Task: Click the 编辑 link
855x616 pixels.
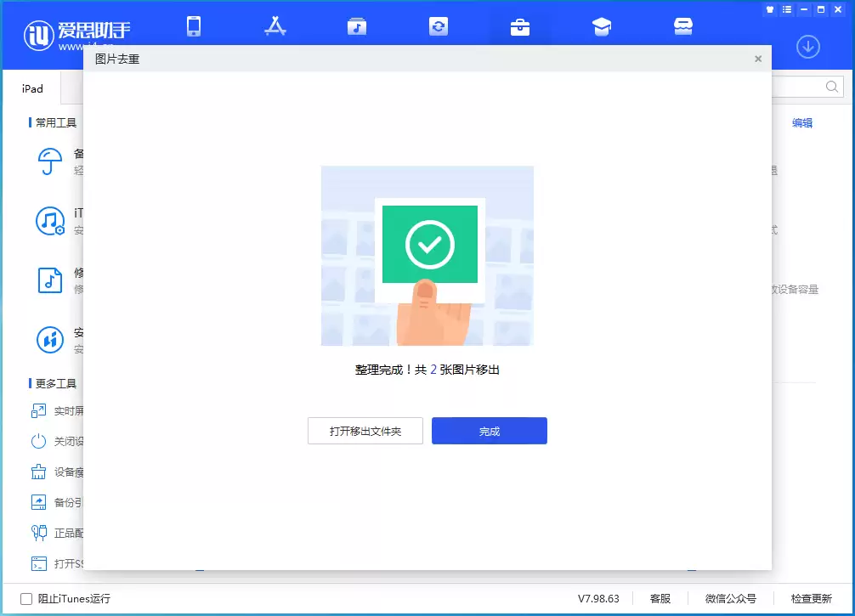Action: click(802, 123)
